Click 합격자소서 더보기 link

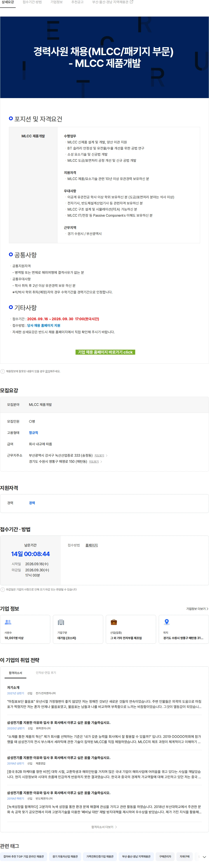click(x=104, y=827)
